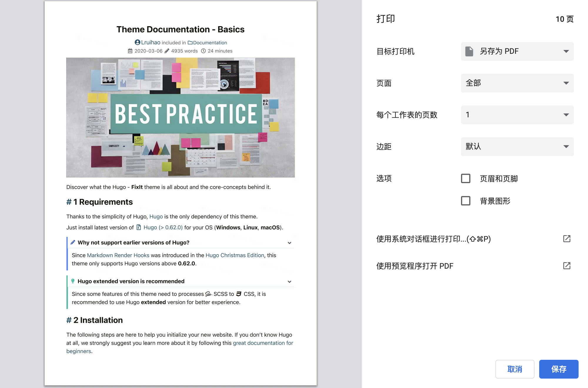Click the clock icon next to 24 minutes
This screenshot has width=588, height=388.
point(203,51)
